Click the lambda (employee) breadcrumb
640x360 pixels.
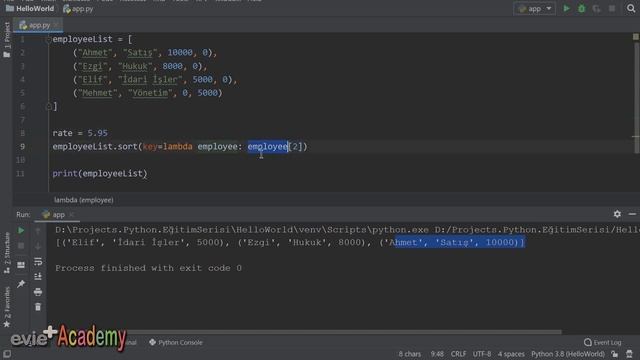click(x=84, y=200)
